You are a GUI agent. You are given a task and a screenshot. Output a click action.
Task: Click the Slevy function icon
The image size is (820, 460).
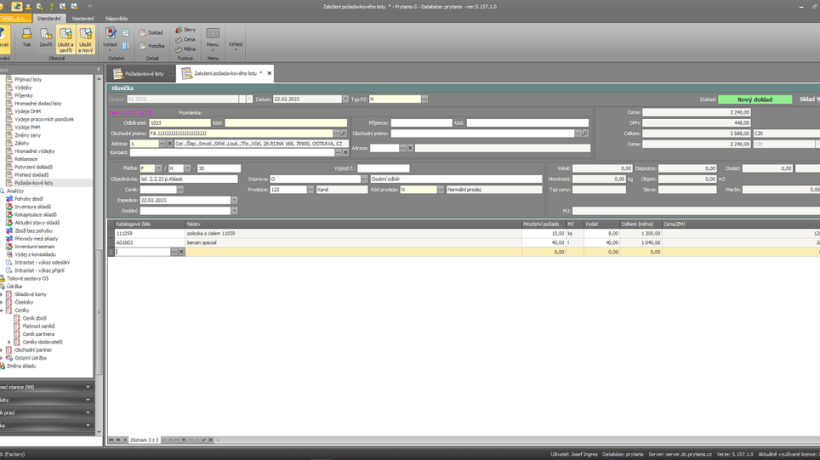pos(185,30)
